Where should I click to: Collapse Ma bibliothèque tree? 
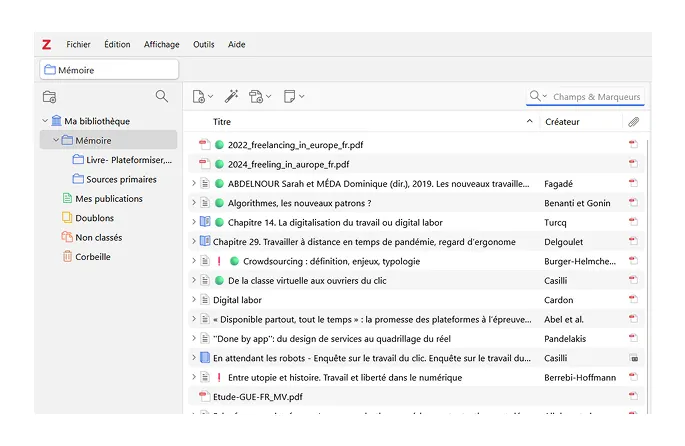tap(45, 121)
